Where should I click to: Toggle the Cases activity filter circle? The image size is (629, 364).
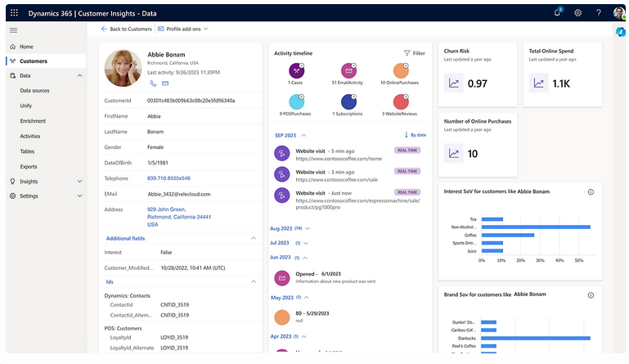(294, 70)
